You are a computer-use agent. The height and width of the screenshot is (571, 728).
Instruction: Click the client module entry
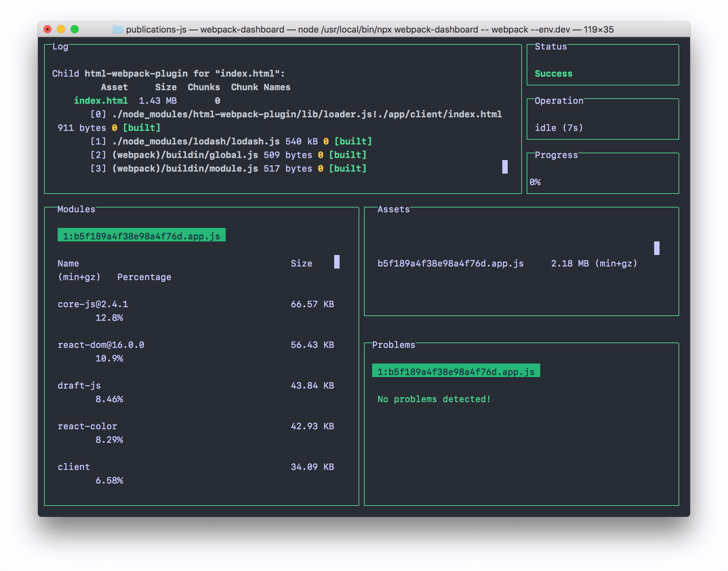click(x=74, y=467)
